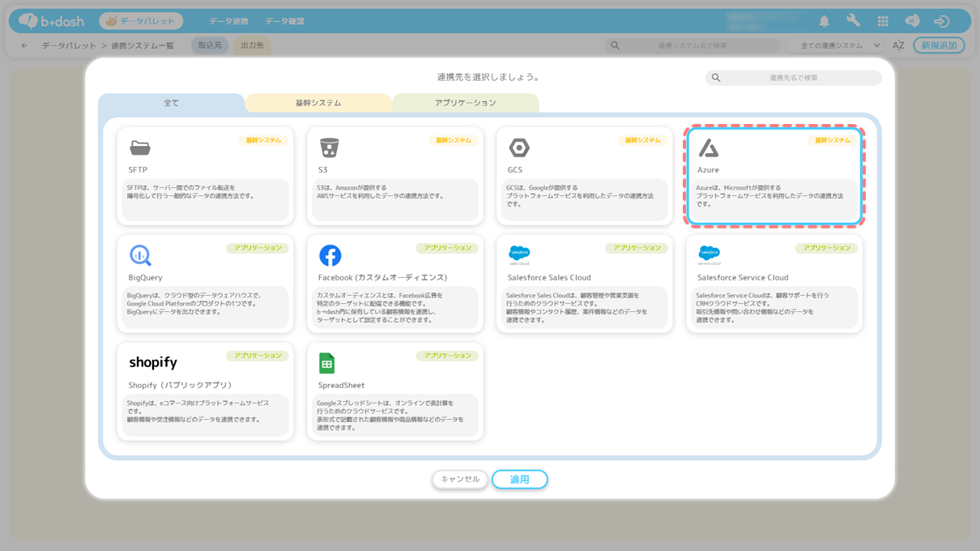This screenshot has width=980, height=551.
Task: Click the 基幹システム tag on S3 card
Action: (x=454, y=140)
